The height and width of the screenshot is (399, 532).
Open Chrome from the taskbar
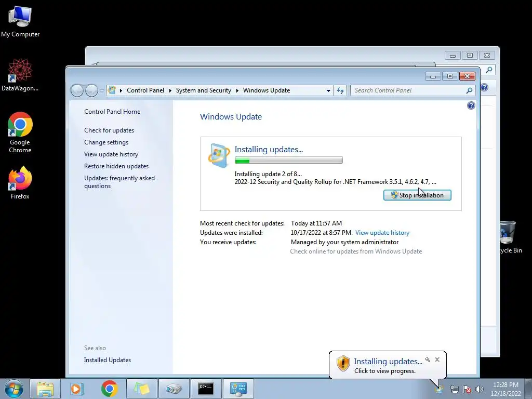(x=109, y=389)
